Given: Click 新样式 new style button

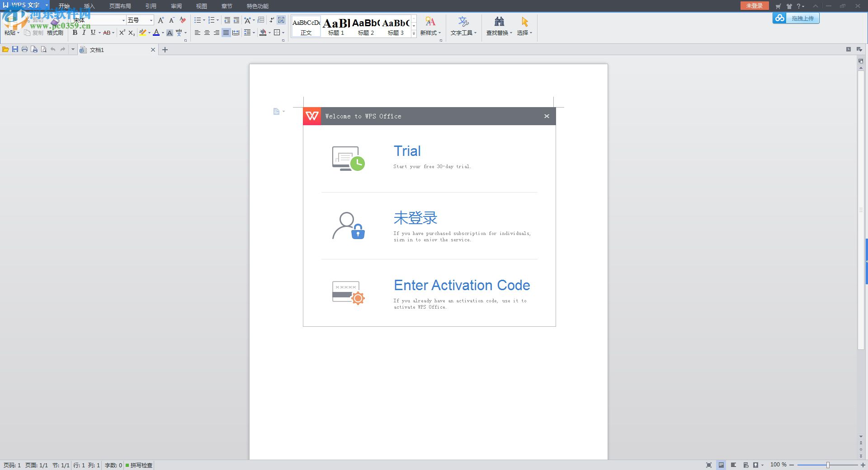Looking at the screenshot, I should (x=430, y=27).
